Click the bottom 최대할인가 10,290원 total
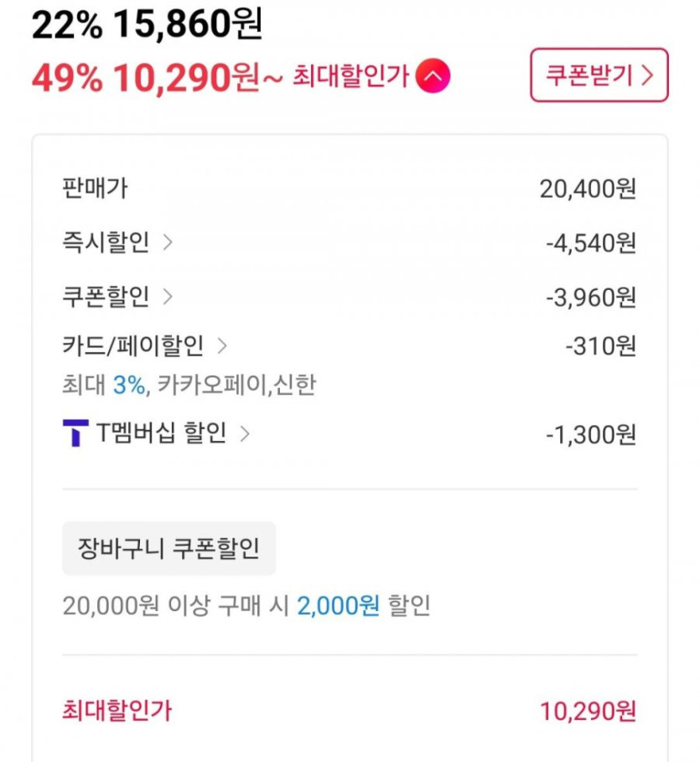This screenshot has width=700, height=762. [x=588, y=712]
